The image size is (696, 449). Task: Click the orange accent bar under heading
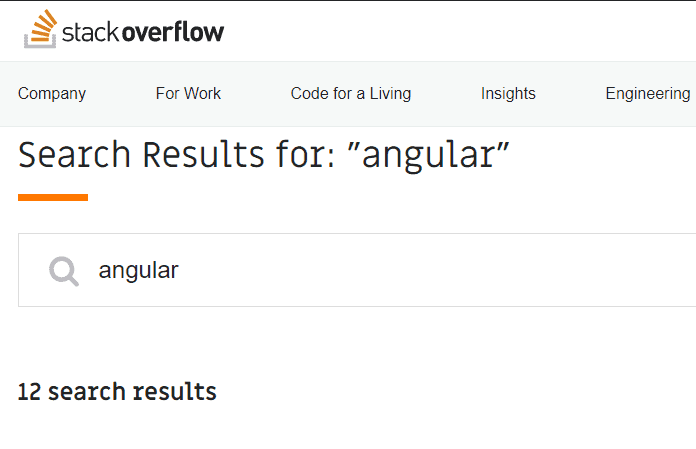[x=53, y=197]
